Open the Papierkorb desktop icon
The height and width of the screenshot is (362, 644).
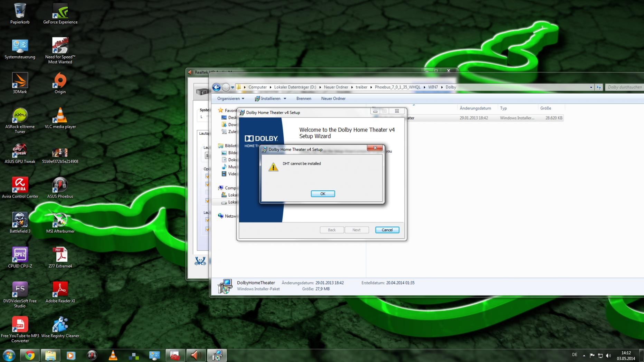coord(20,14)
